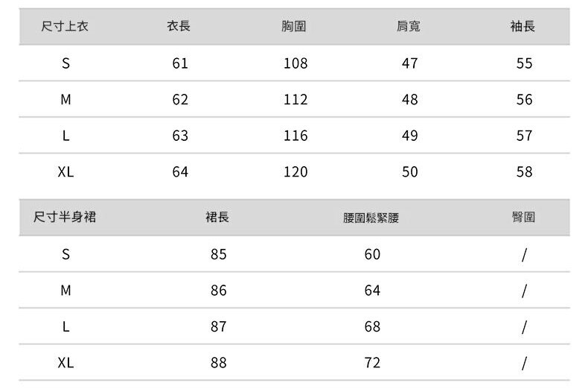The width and height of the screenshot is (588, 392).
Task: Click the 尺寸上衣 header cell
Action: click(65, 27)
